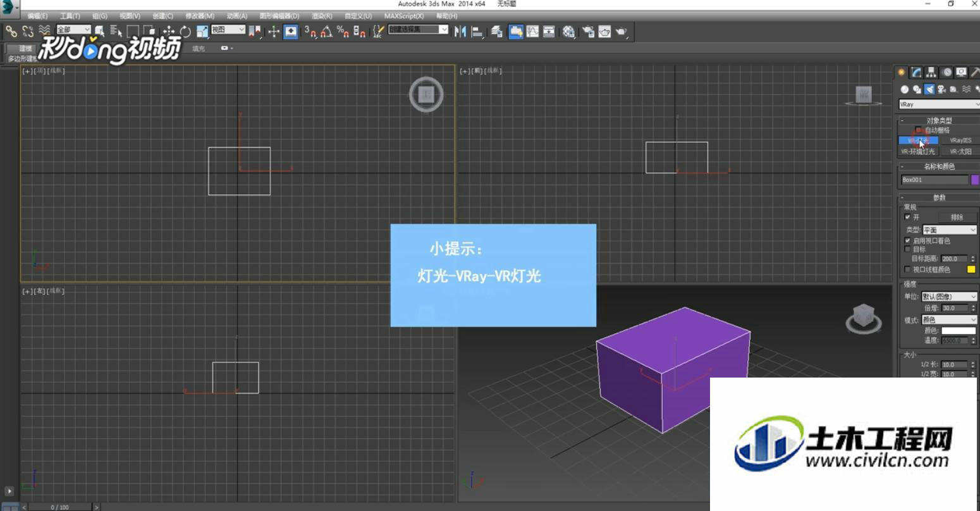Toggle Window/Crossing selection mode
980x511 pixels.
[149, 32]
